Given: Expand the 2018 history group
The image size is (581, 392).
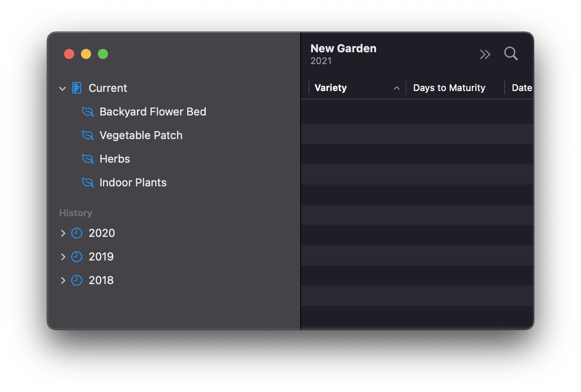Looking at the screenshot, I should click(63, 280).
